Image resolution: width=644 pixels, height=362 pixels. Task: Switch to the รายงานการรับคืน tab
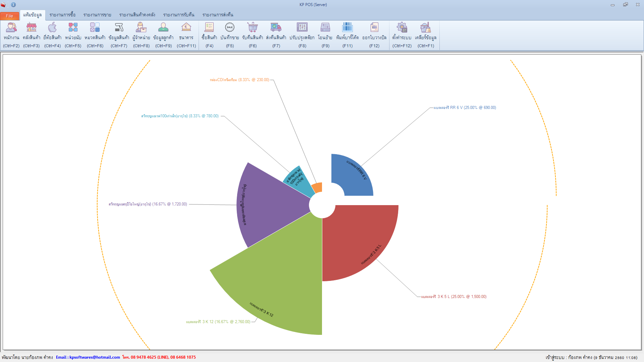[x=179, y=15]
